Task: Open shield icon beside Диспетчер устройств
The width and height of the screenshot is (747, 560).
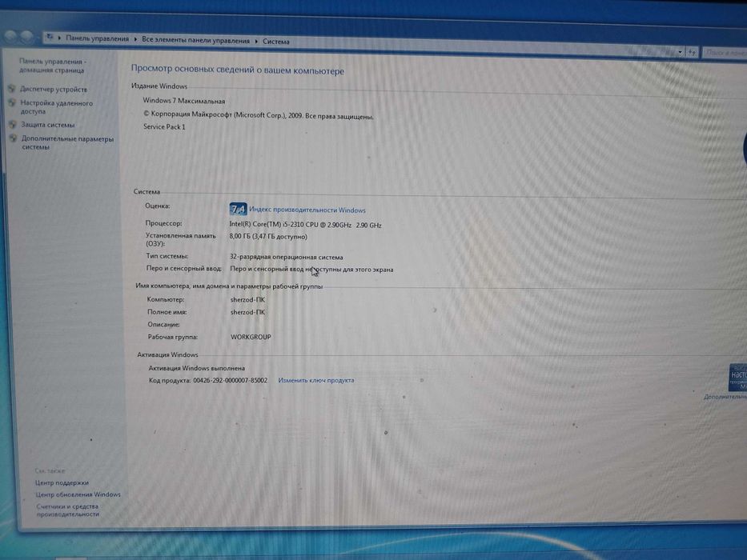Action: coord(11,89)
